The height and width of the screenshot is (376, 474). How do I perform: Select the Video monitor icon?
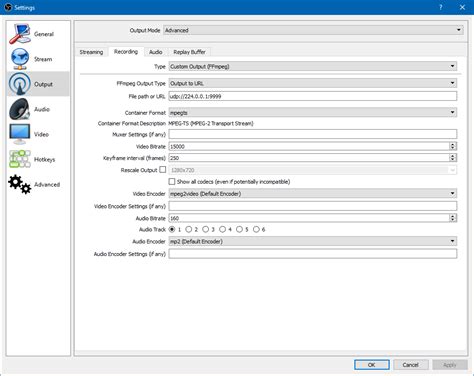20,134
